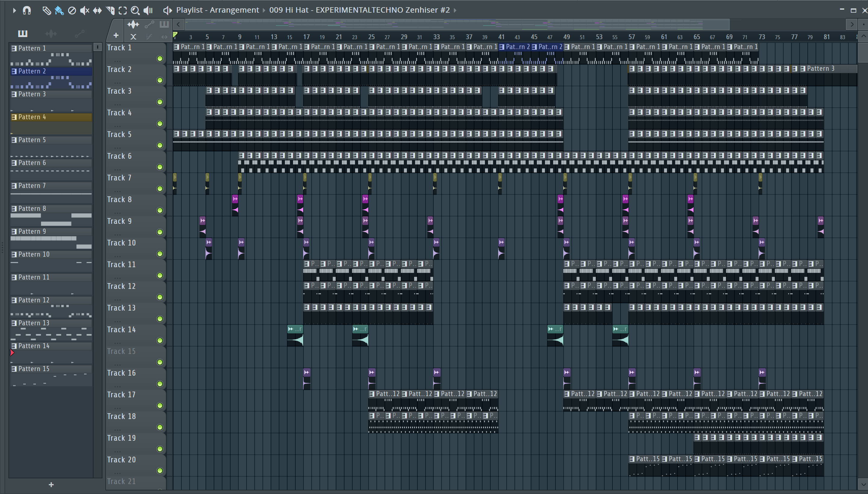Click bar 73 on the timeline ruler

point(762,37)
